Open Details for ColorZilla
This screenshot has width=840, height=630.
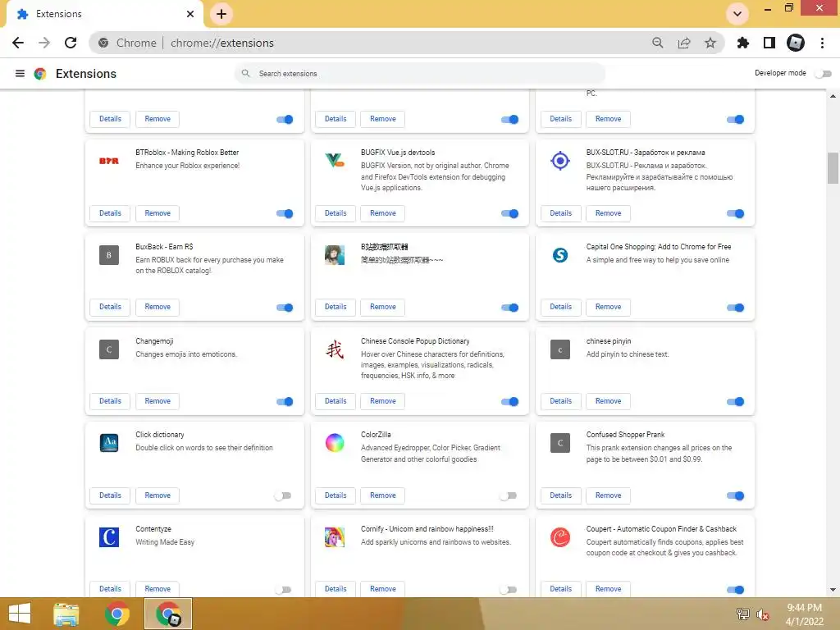pos(336,495)
